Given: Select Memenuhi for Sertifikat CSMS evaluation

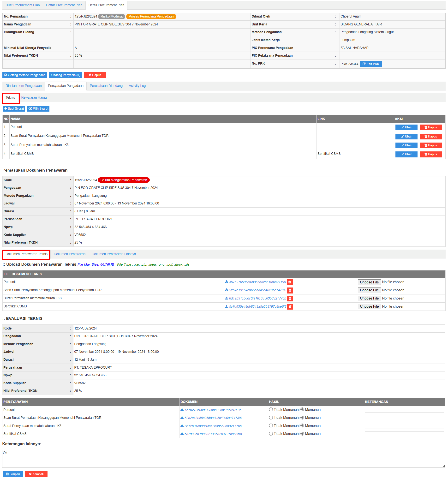Looking at the screenshot, I should pyautogui.click(x=302, y=434).
